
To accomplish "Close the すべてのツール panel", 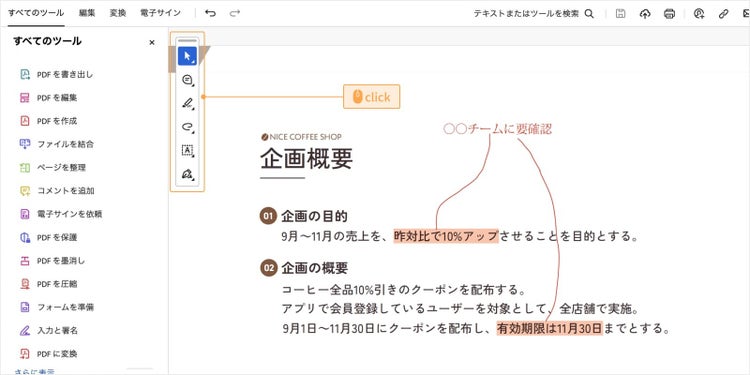I will [152, 43].
